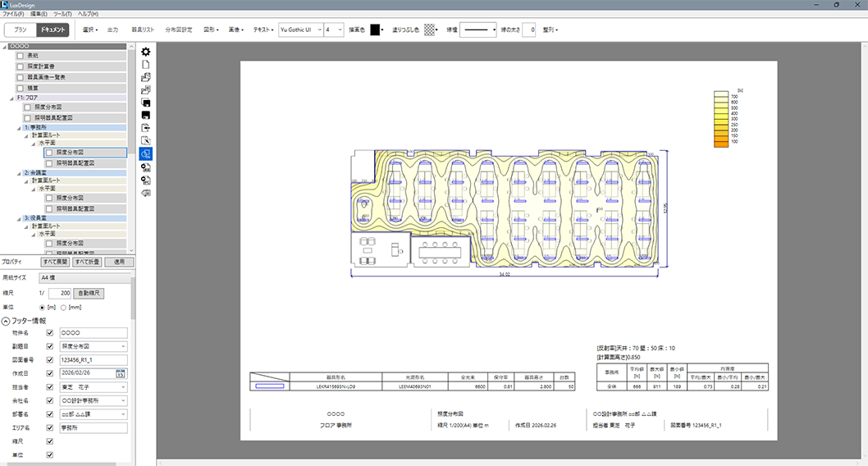Open the ファイル(F) menu
This screenshot has height=466, width=868.
(13, 14)
